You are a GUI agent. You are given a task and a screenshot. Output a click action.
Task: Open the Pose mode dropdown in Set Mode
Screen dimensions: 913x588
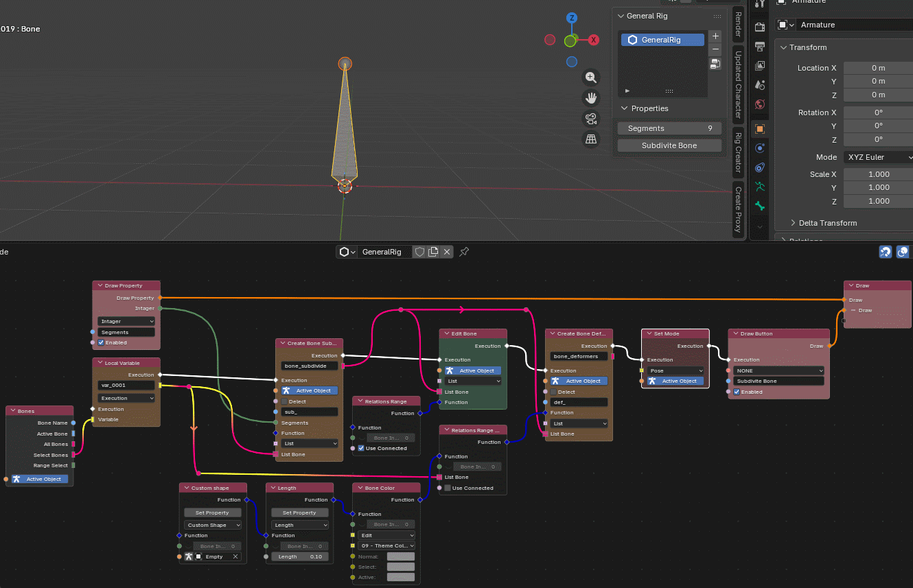click(x=675, y=371)
